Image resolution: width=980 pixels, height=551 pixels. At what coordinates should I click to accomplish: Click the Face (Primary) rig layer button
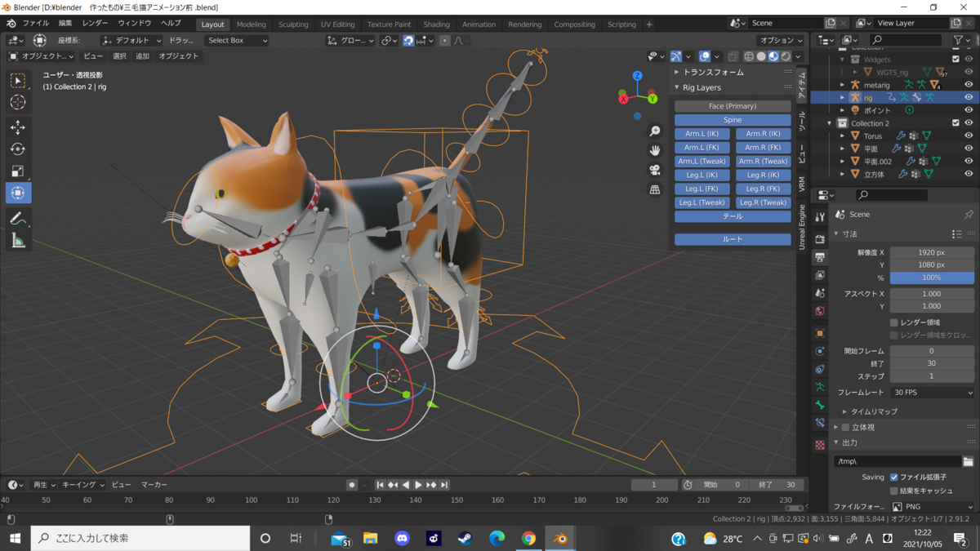(x=733, y=106)
